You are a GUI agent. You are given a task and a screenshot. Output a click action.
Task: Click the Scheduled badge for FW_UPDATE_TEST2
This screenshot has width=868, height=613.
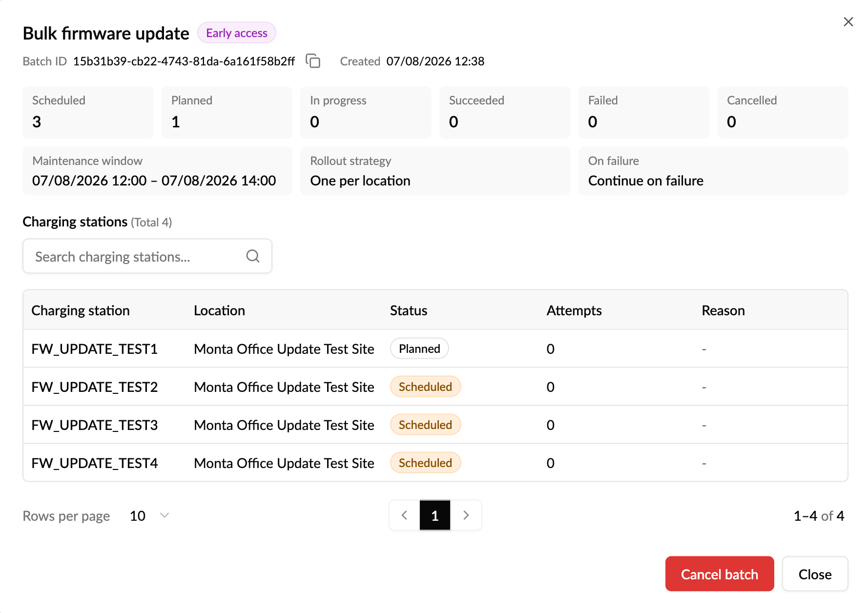pos(425,387)
